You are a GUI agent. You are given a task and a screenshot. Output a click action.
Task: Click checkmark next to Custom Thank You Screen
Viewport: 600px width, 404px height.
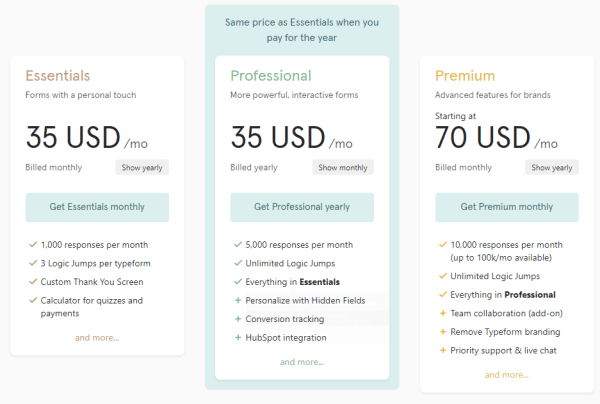pyautogui.click(x=33, y=281)
